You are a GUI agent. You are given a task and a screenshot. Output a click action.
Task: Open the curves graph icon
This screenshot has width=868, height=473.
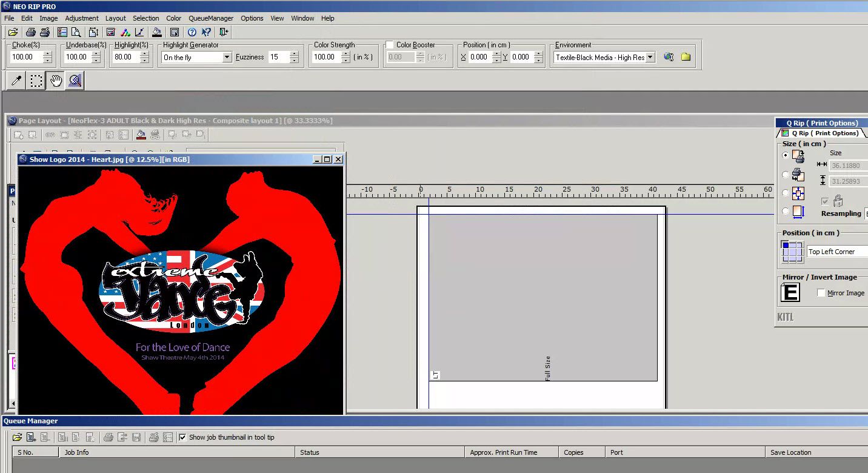click(139, 32)
